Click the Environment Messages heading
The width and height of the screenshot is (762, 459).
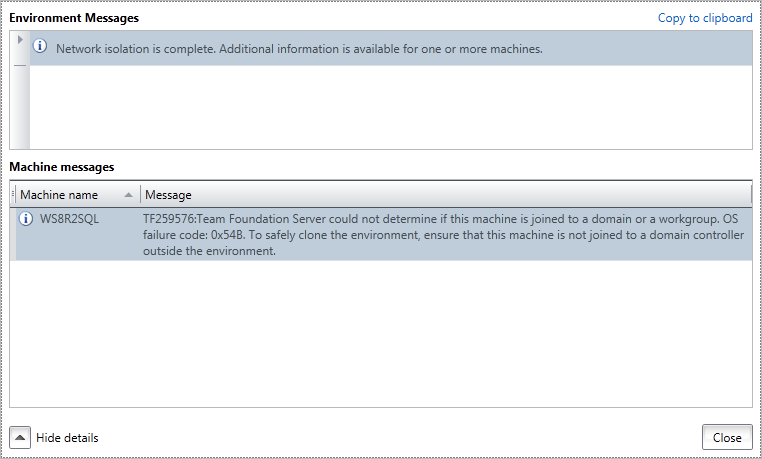pyautogui.click(x=74, y=18)
